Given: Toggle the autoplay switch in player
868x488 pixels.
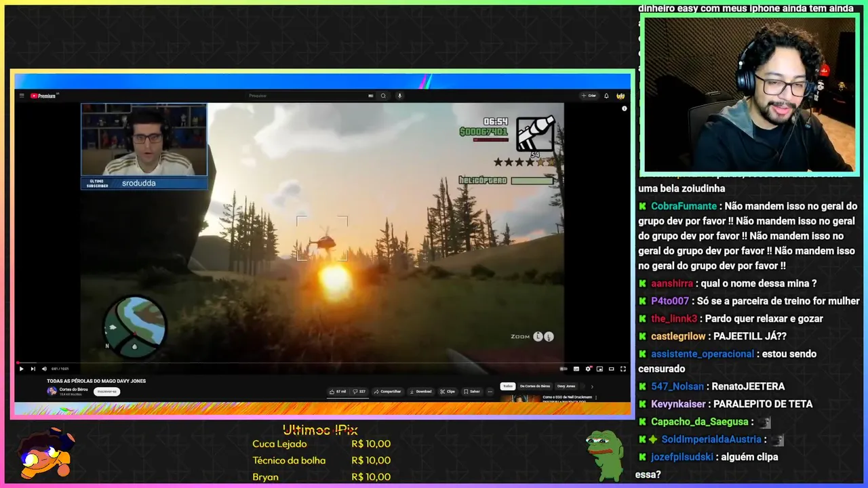Looking at the screenshot, I should point(564,369).
